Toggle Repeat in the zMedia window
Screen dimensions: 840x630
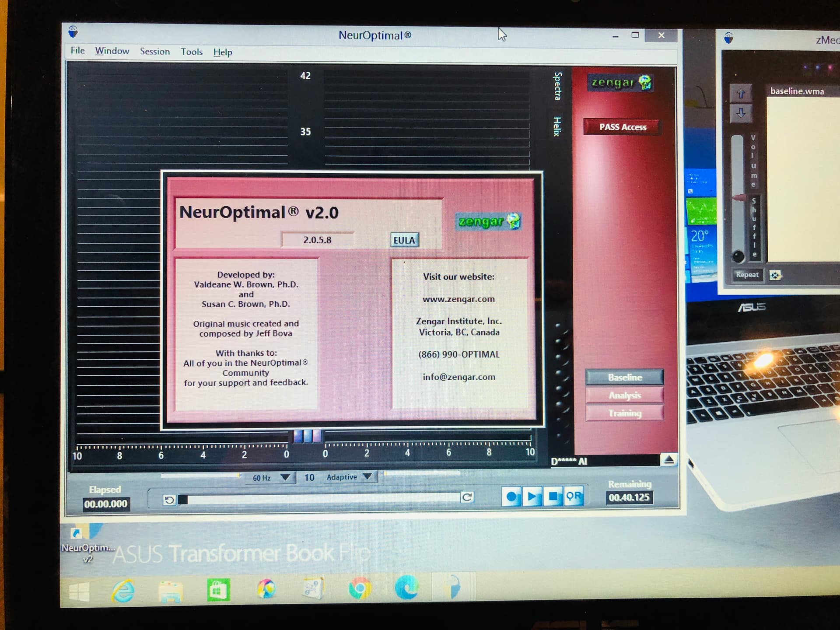click(x=747, y=275)
